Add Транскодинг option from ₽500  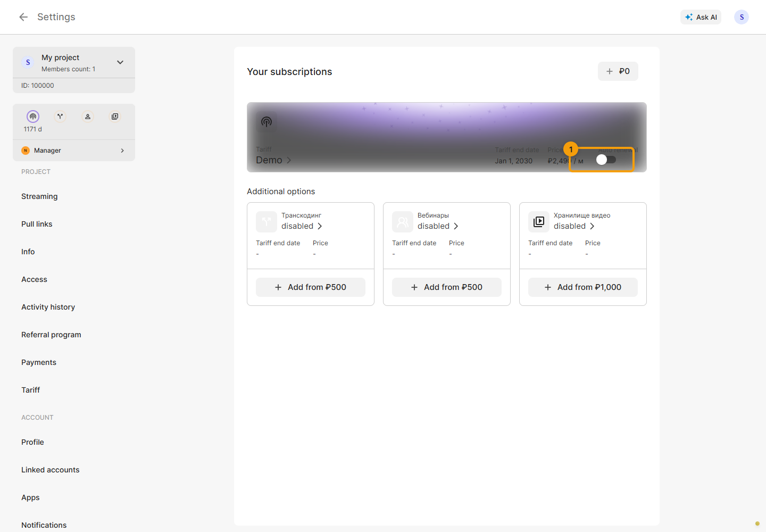[x=311, y=287]
